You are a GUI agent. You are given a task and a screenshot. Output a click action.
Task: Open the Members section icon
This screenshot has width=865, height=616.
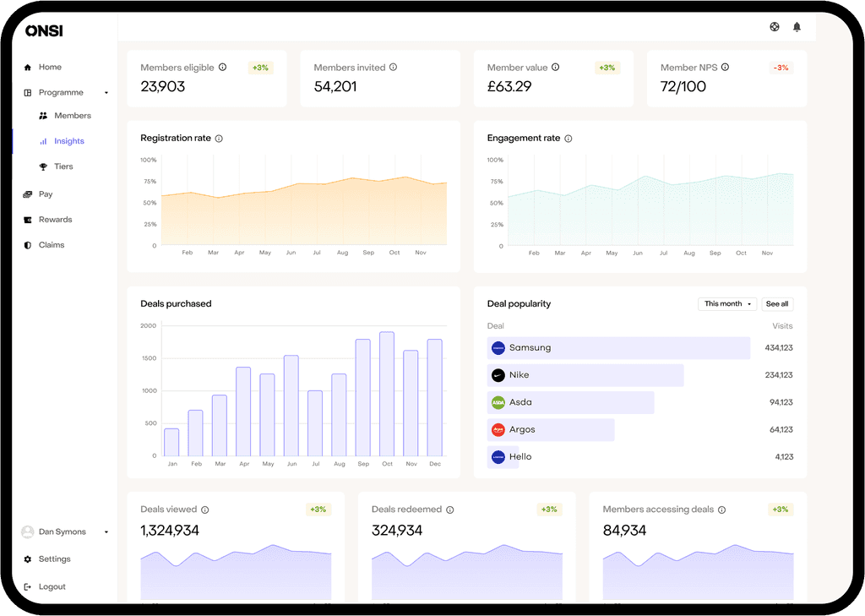point(44,116)
